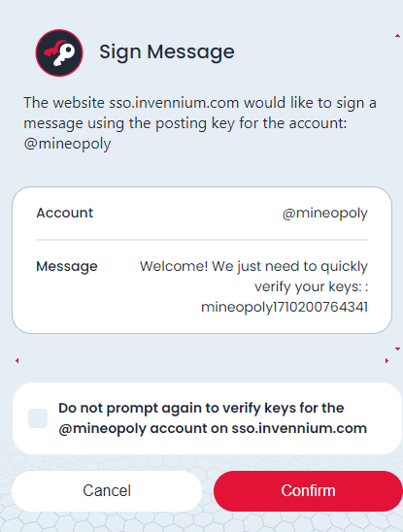Select the Account row label

[x=64, y=213]
